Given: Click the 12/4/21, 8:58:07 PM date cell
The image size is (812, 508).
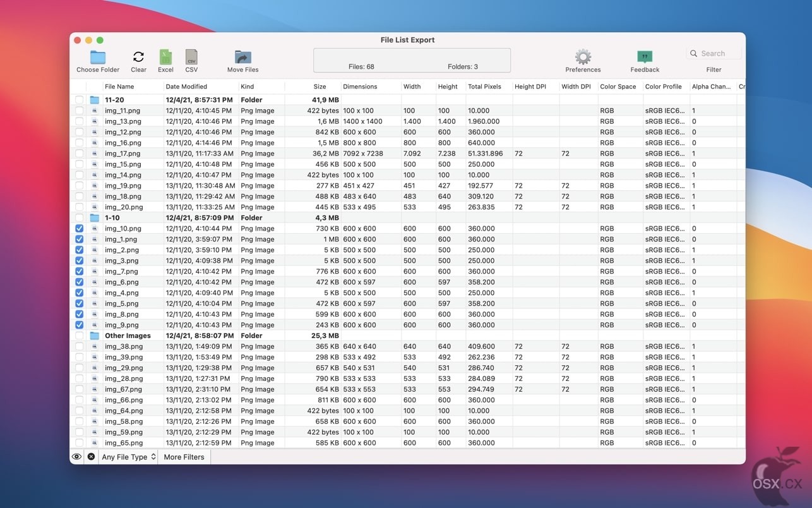Looking at the screenshot, I should tap(199, 336).
